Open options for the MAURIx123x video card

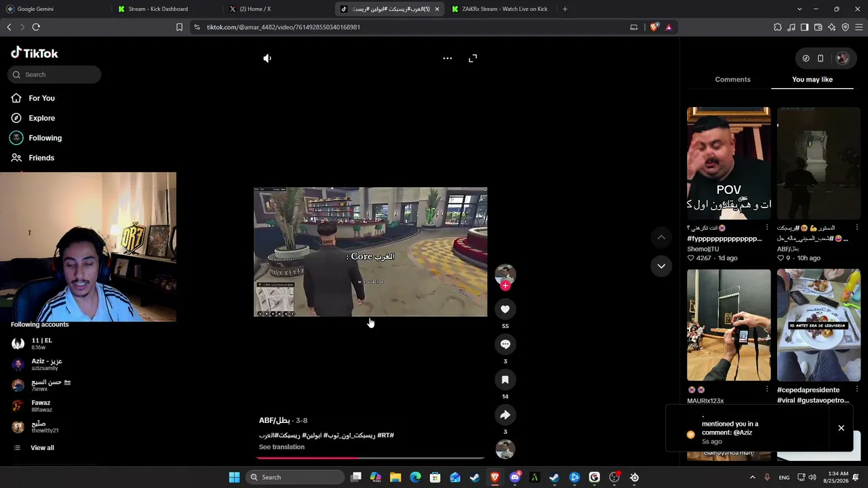click(767, 390)
